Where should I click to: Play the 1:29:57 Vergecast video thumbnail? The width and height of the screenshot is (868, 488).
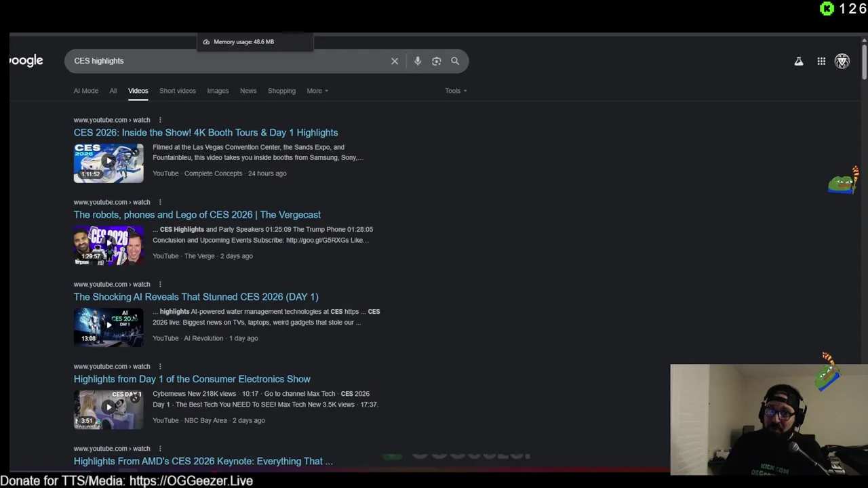108,245
